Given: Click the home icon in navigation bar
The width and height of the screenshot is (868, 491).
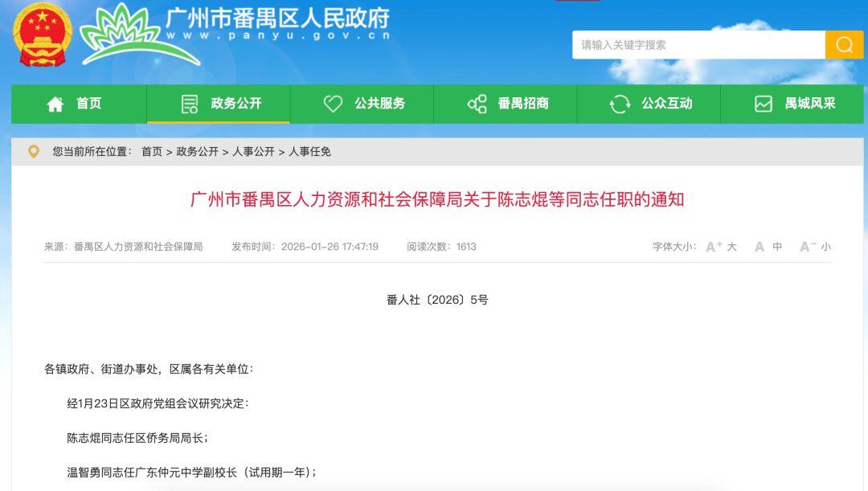Looking at the screenshot, I should coord(55,104).
